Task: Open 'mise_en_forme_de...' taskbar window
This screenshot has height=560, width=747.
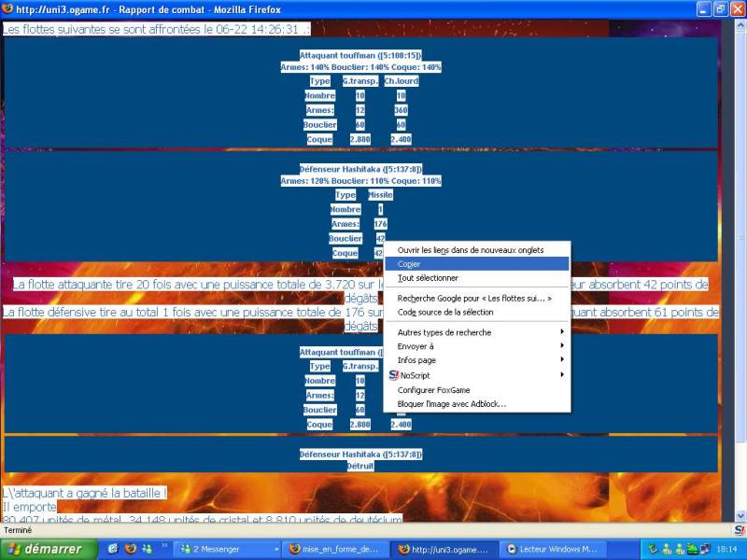Action: coord(334,550)
